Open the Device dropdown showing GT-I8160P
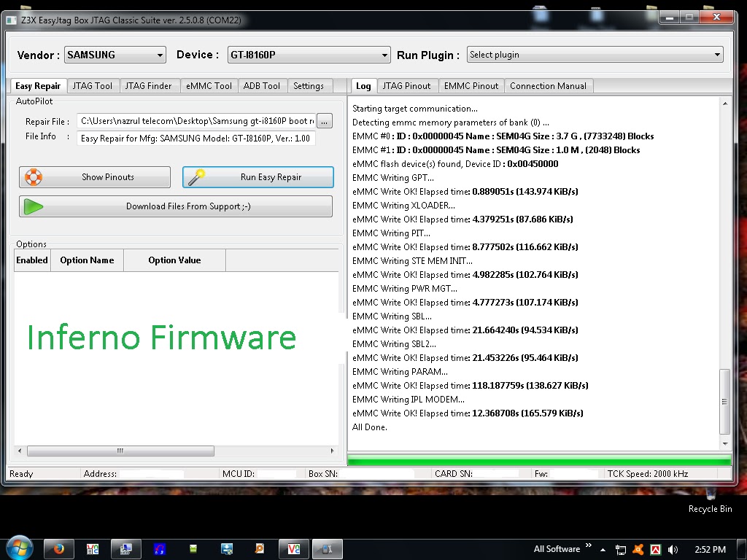This screenshot has width=747, height=560. [309, 55]
